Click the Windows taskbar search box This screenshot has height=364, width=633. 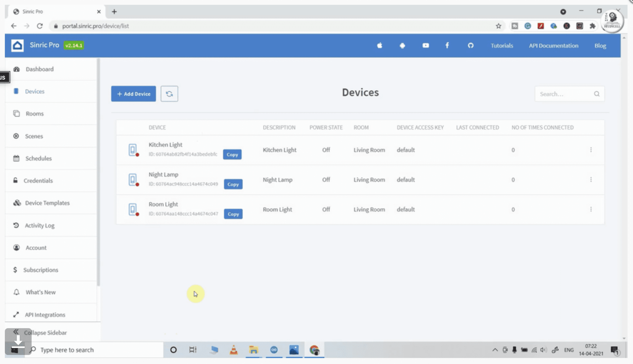(95, 350)
